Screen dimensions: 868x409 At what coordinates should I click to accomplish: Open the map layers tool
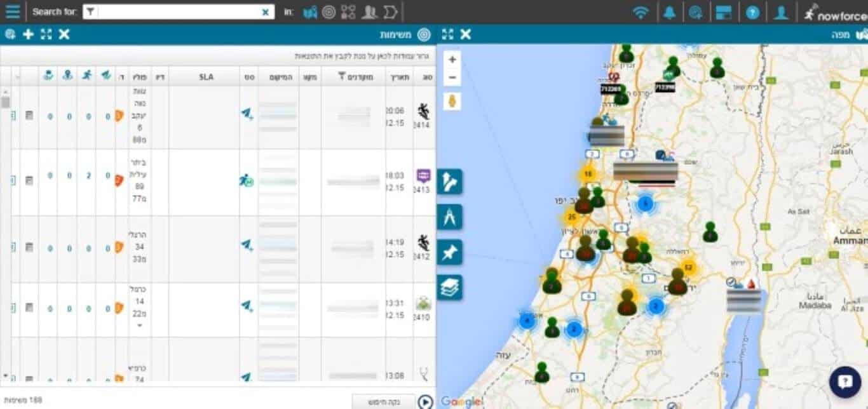(x=449, y=288)
